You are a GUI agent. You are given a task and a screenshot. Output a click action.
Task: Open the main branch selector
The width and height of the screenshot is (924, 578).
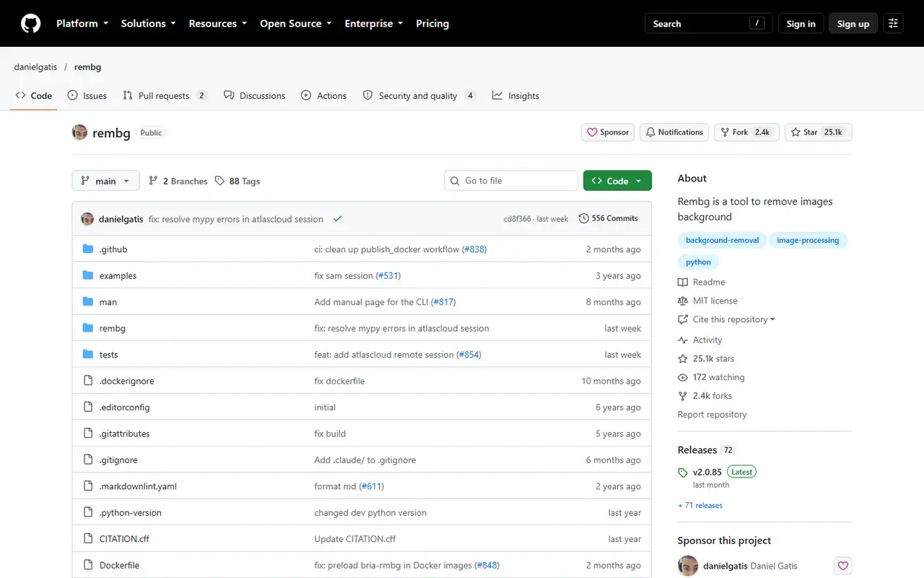coord(106,181)
